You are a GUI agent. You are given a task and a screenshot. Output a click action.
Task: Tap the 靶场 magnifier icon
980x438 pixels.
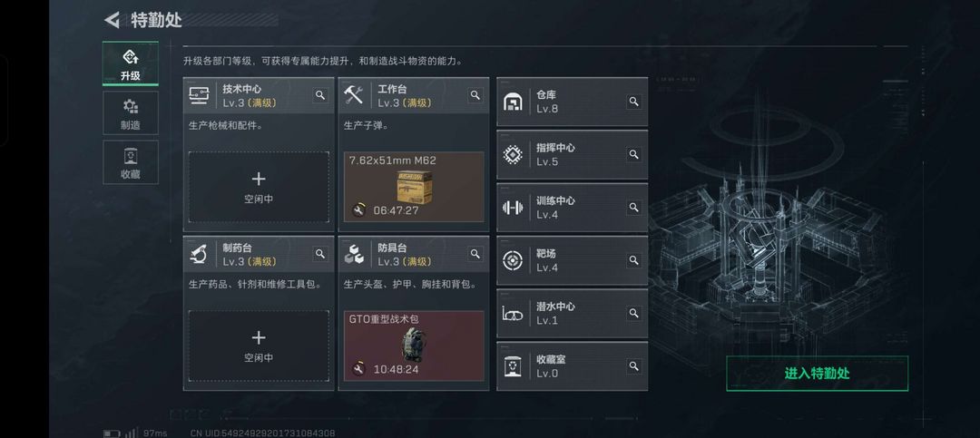[x=633, y=260]
